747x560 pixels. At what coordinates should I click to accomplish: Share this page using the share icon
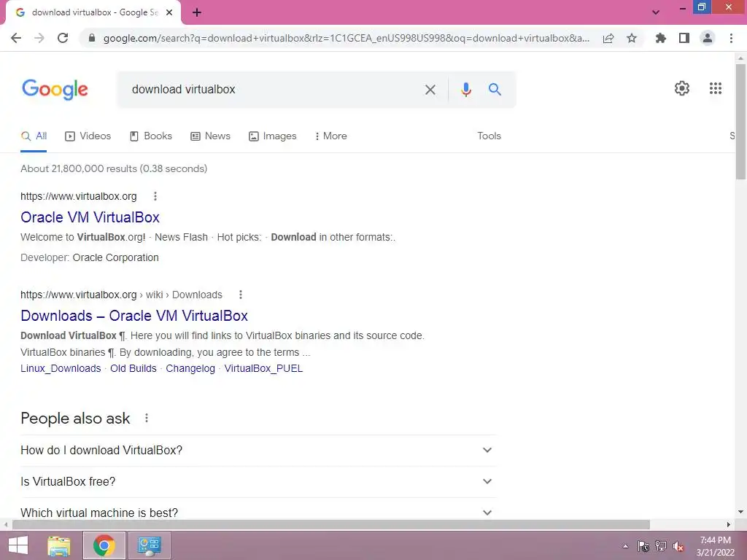(608, 38)
